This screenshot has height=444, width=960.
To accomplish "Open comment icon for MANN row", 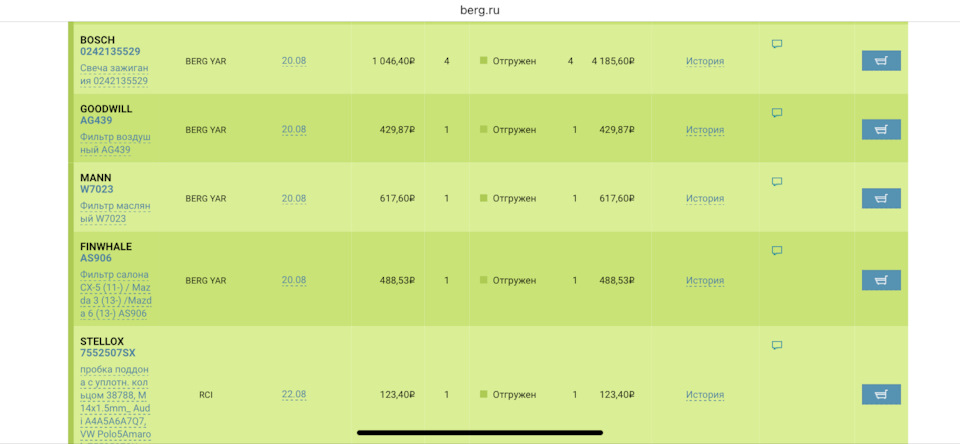I will tap(777, 182).
